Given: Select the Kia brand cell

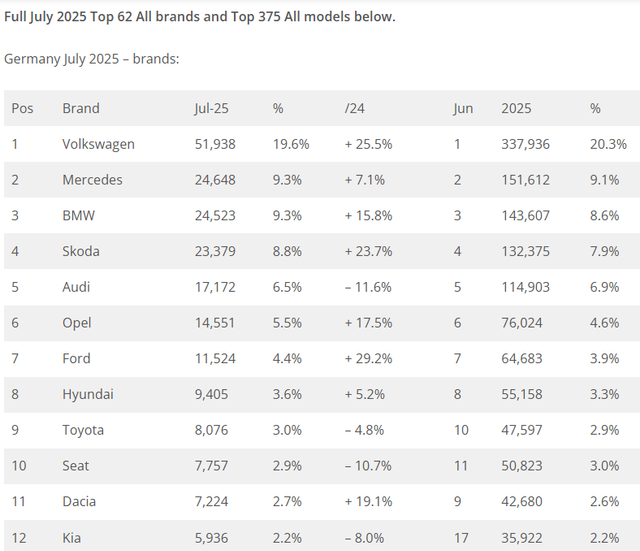Looking at the screenshot, I should tap(72, 537).
